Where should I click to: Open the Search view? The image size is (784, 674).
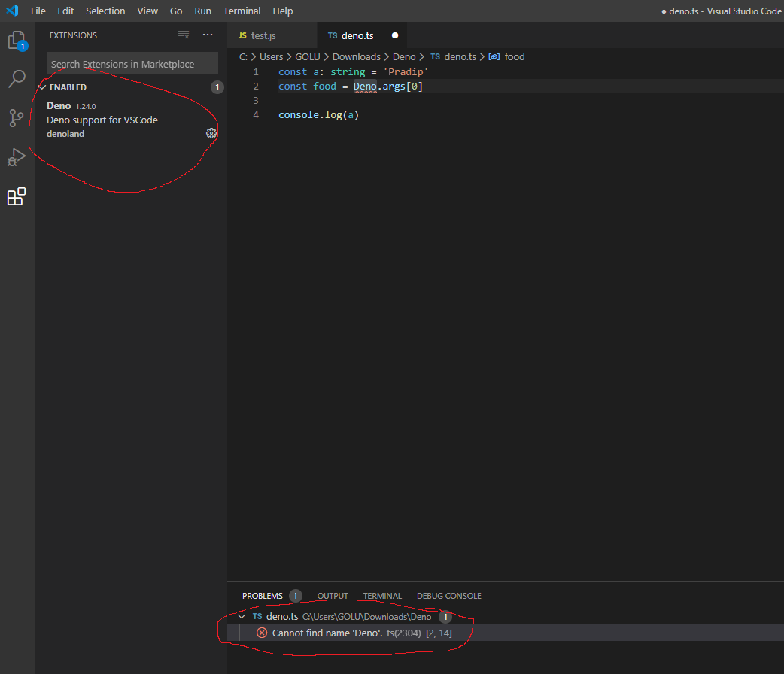click(x=17, y=79)
